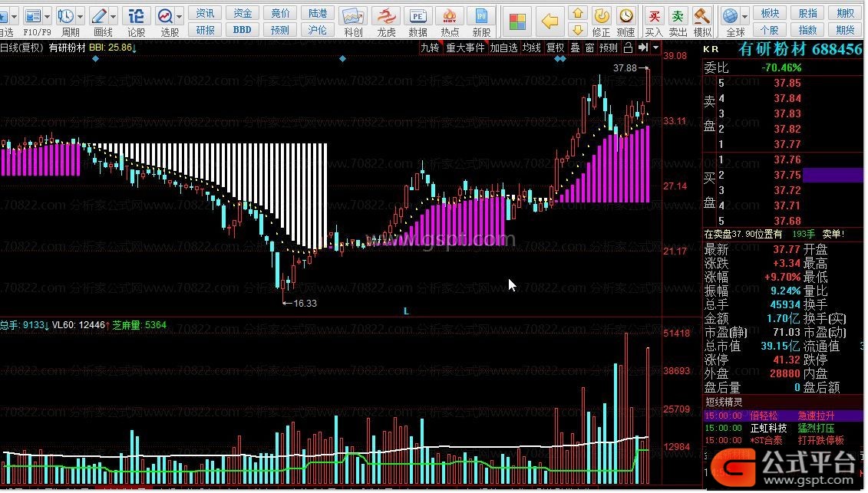Screen dimensions: 868x493
Task: Click the 个股 individual stocks button
Action: pyautogui.click(x=770, y=30)
